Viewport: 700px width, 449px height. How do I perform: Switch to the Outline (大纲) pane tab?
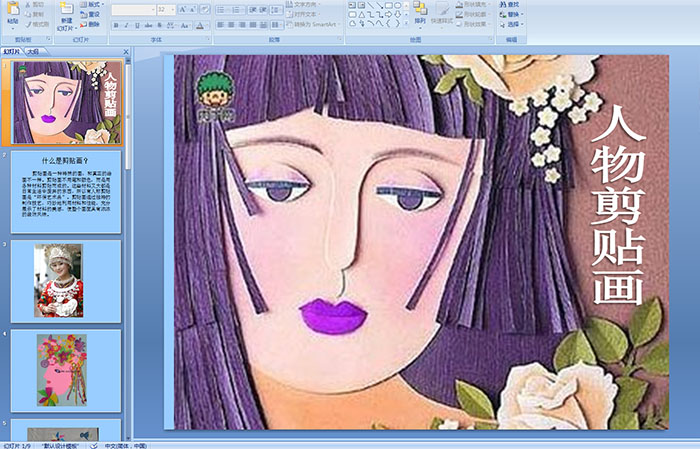tap(33, 52)
